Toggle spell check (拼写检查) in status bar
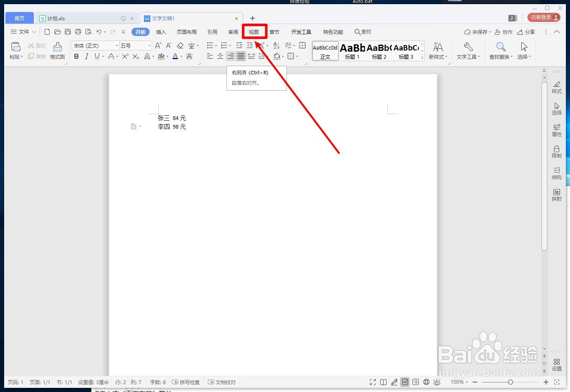Screen dimensions: 570x392 point(186,382)
